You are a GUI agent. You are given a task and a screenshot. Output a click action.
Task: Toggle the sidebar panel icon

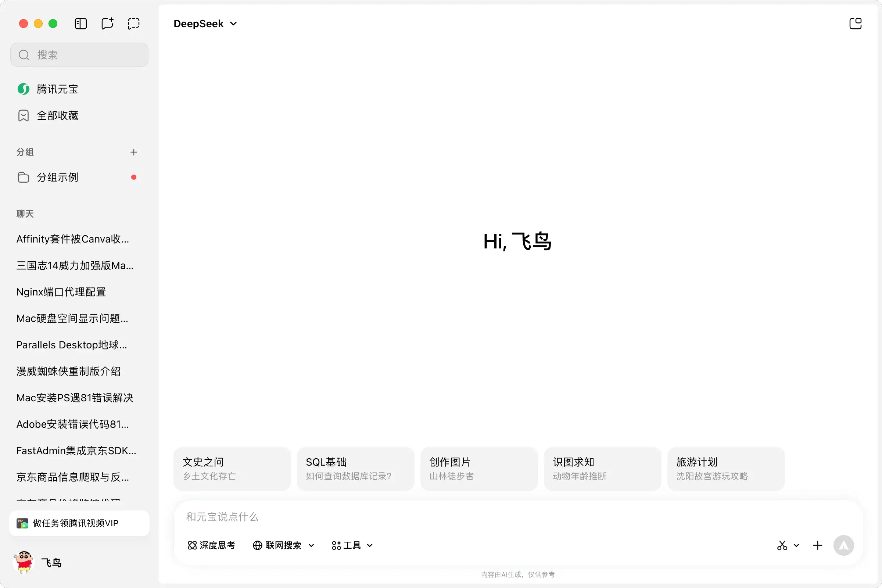[80, 24]
